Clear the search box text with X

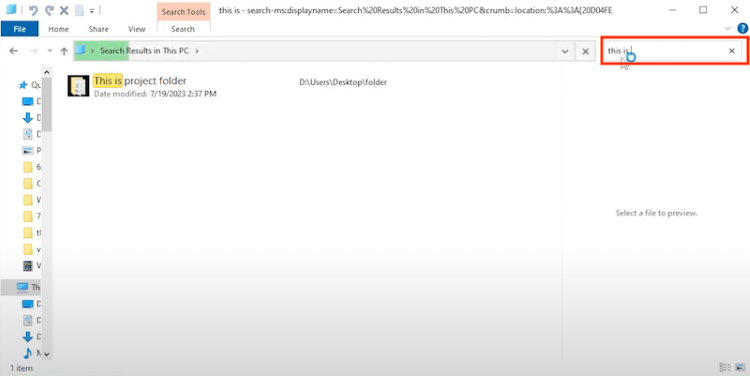coord(732,51)
